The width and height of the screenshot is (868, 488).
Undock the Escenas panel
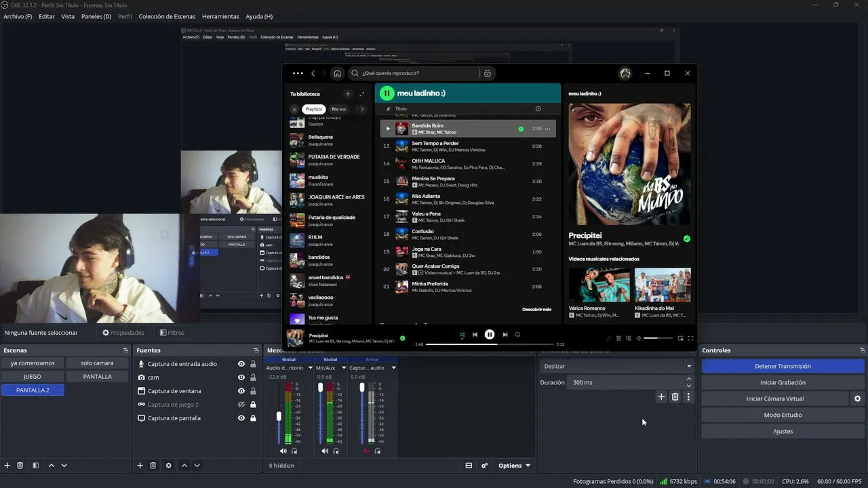pos(125,350)
